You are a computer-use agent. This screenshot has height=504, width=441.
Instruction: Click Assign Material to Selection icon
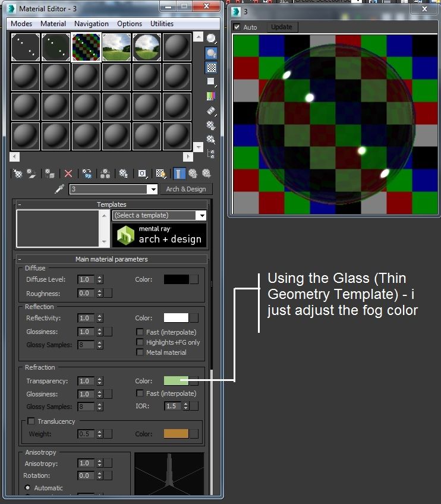[x=49, y=174]
